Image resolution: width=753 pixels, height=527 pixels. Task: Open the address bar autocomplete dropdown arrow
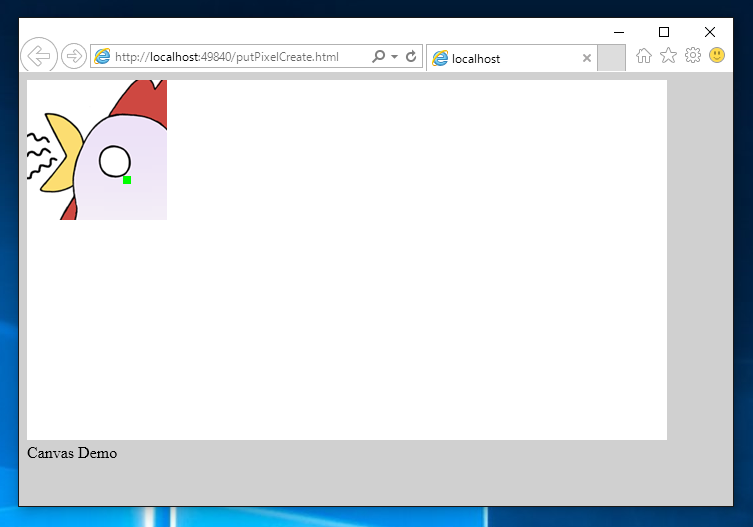(394, 57)
